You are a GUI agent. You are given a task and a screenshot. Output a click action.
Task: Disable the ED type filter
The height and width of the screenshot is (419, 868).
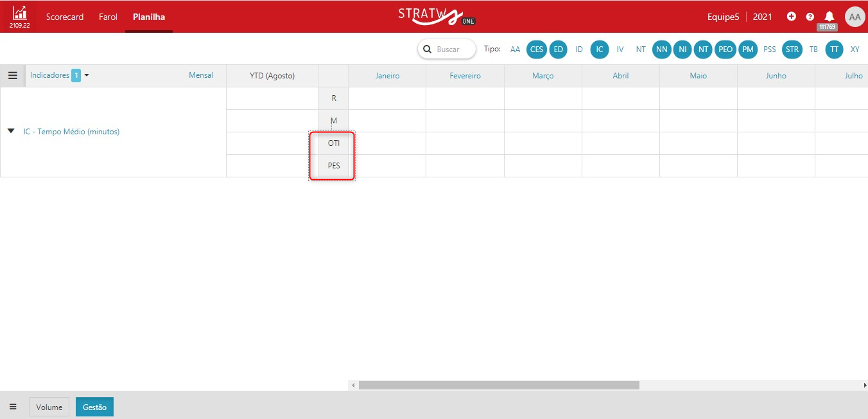[x=559, y=49]
